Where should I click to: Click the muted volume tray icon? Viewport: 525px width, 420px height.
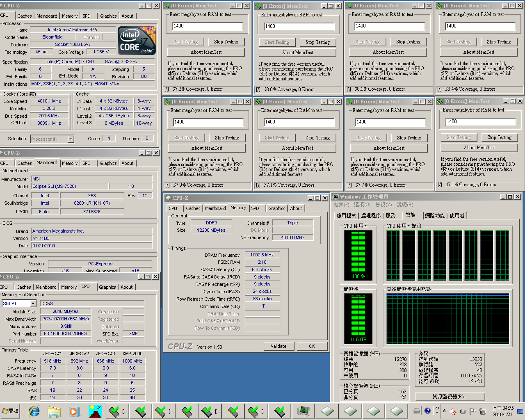[x=453, y=411]
